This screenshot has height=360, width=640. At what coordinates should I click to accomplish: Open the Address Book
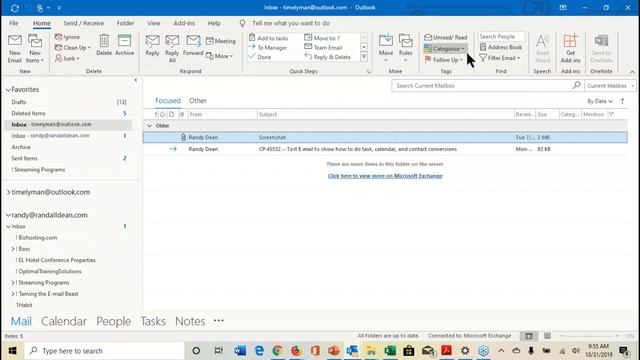pyautogui.click(x=501, y=47)
